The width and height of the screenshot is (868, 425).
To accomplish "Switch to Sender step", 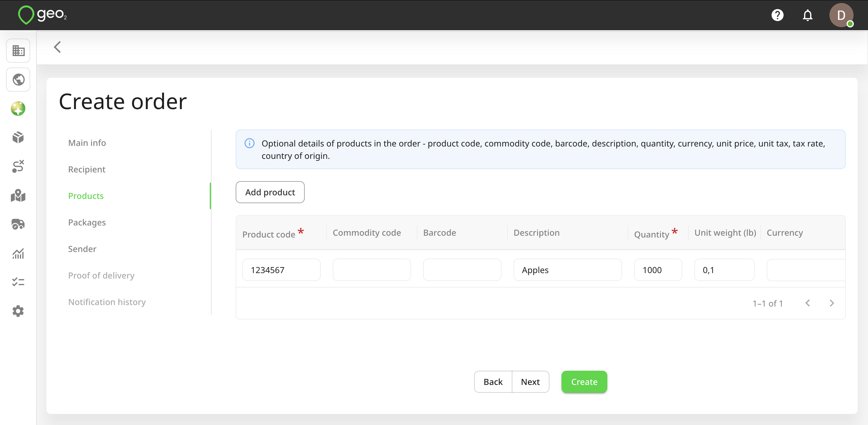I will pyautogui.click(x=82, y=249).
